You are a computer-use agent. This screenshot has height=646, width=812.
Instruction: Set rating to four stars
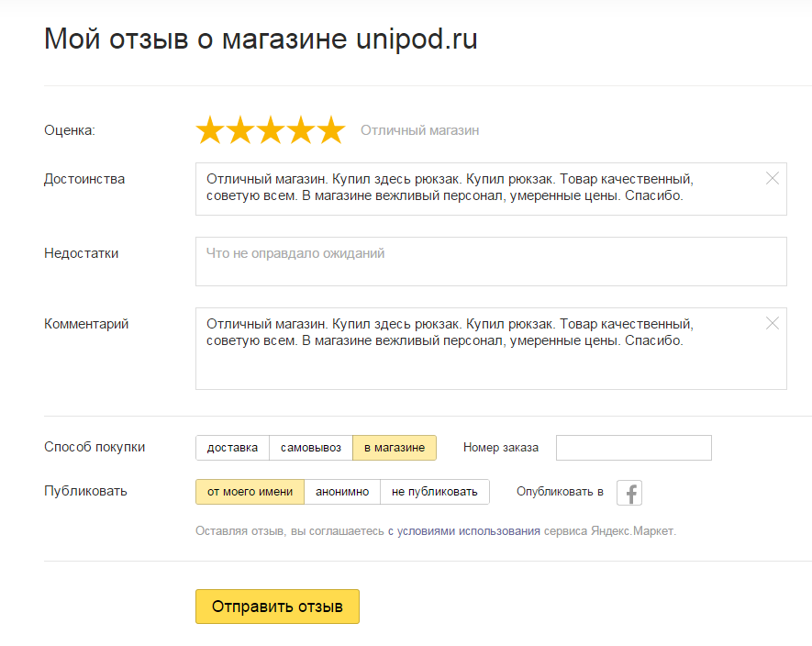coord(301,130)
